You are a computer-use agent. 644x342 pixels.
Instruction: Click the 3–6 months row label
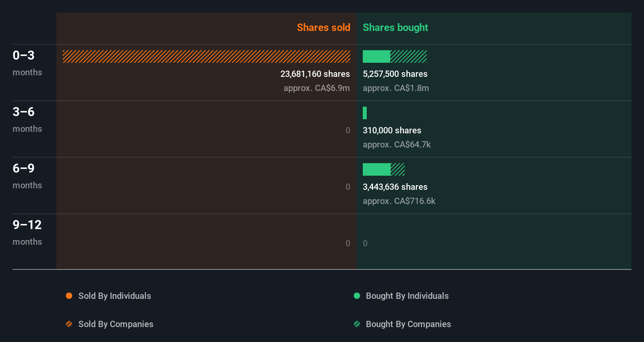coord(27,119)
